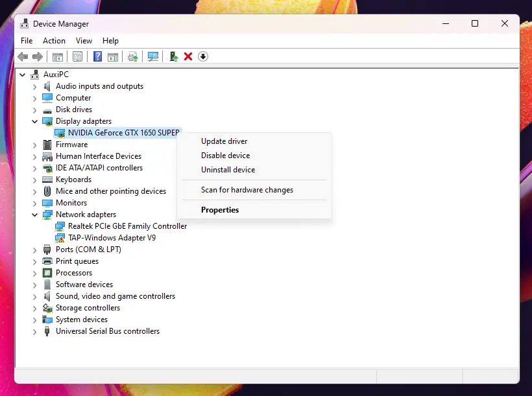Open the Action menu
Screen dimensions: 532x396
click(54, 41)
